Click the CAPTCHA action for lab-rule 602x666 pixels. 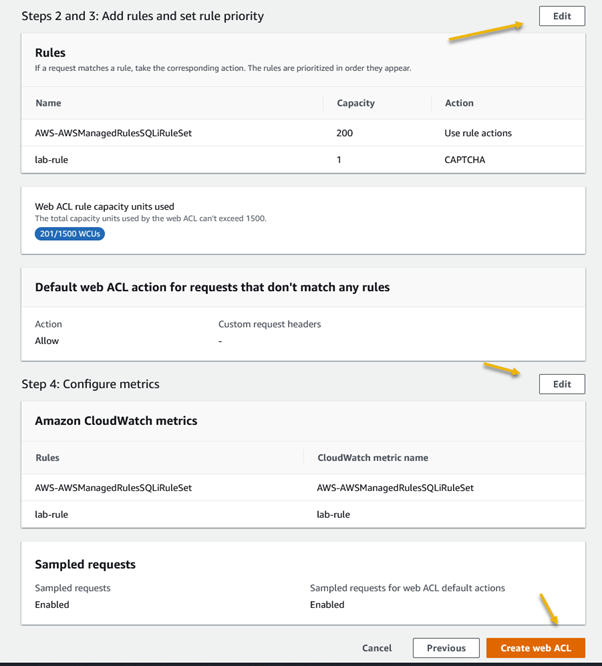point(465,159)
